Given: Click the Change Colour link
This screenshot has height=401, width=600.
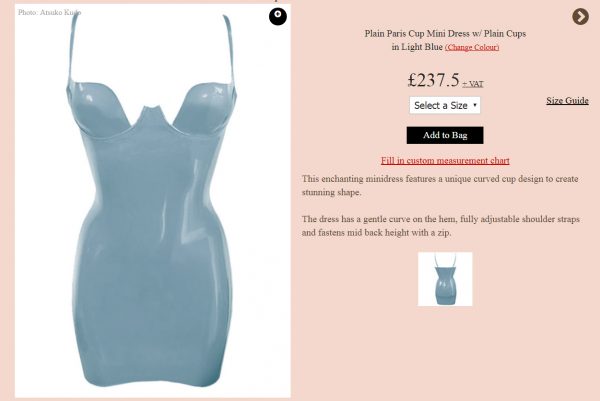Looking at the screenshot, I should 472,47.
